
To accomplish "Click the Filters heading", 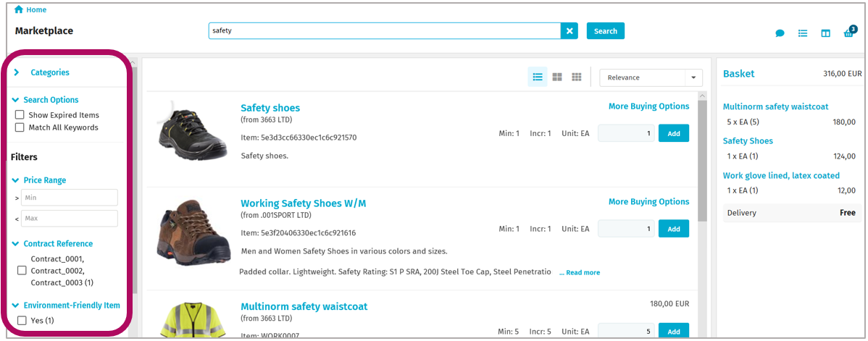I will 24,157.
